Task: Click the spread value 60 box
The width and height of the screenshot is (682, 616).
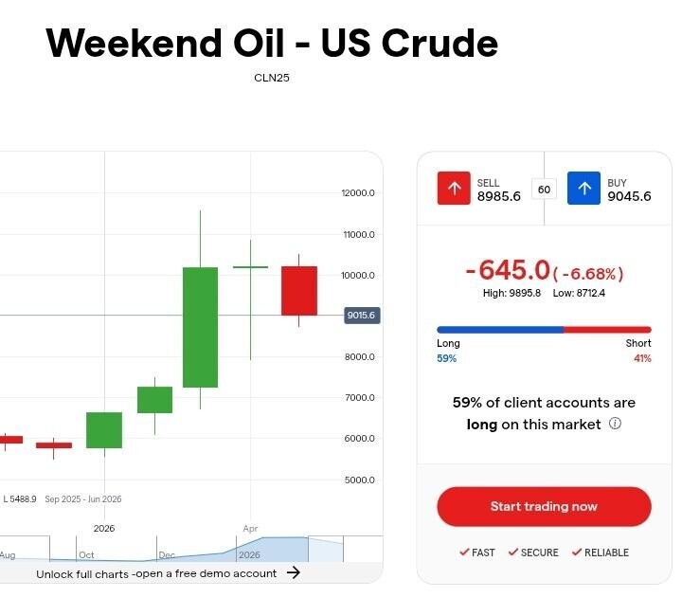Action: tap(544, 190)
